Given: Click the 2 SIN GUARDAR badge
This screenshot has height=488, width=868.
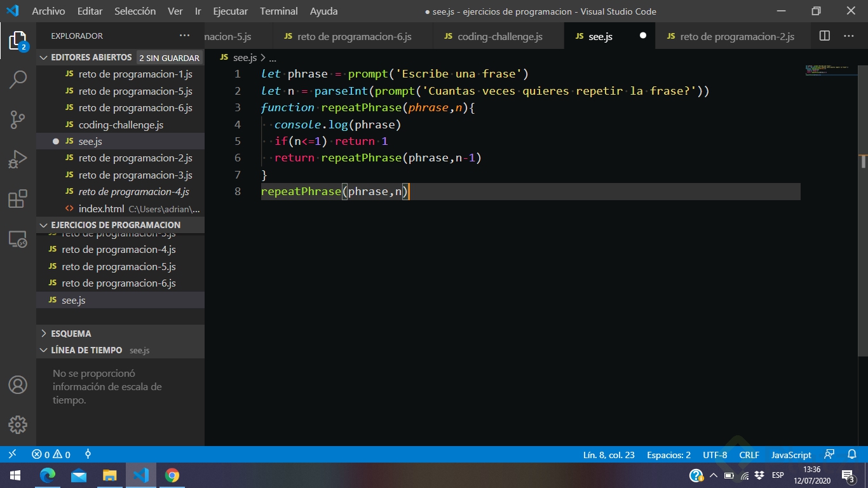Looking at the screenshot, I should [x=169, y=58].
